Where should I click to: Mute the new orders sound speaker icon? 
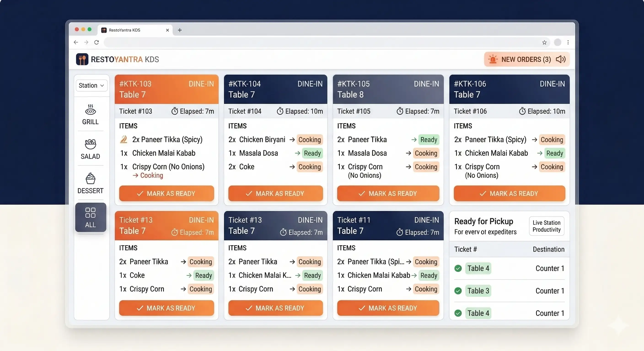(561, 59)
